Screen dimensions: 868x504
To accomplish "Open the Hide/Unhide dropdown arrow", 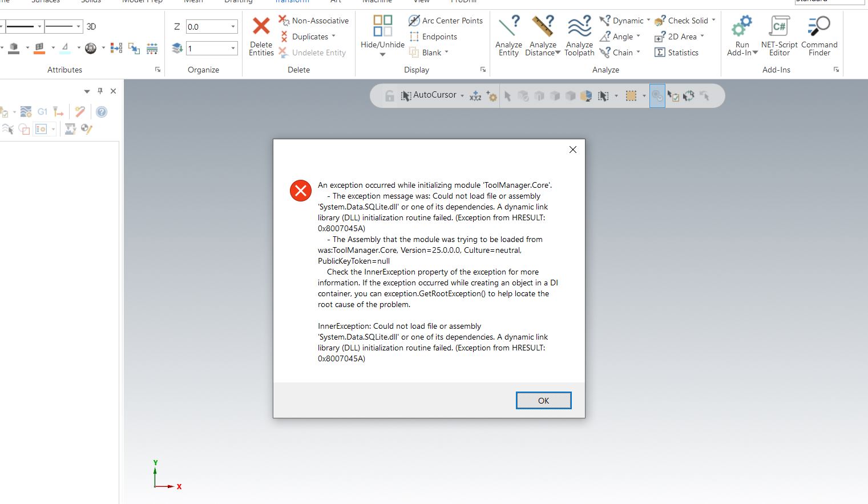I will [382, 55].
